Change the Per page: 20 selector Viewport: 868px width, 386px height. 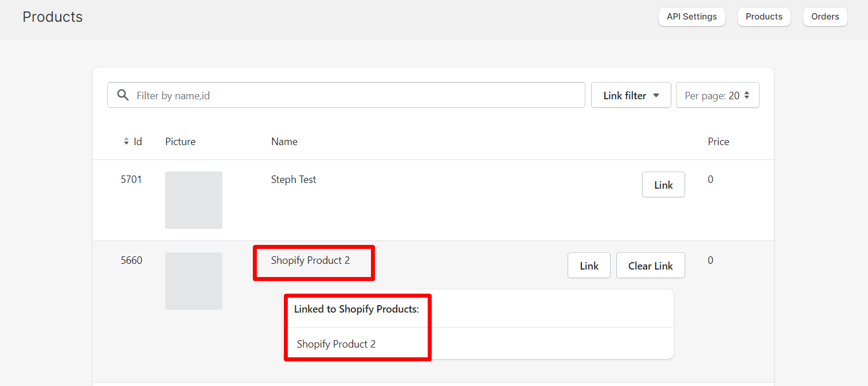pos(717,95)
